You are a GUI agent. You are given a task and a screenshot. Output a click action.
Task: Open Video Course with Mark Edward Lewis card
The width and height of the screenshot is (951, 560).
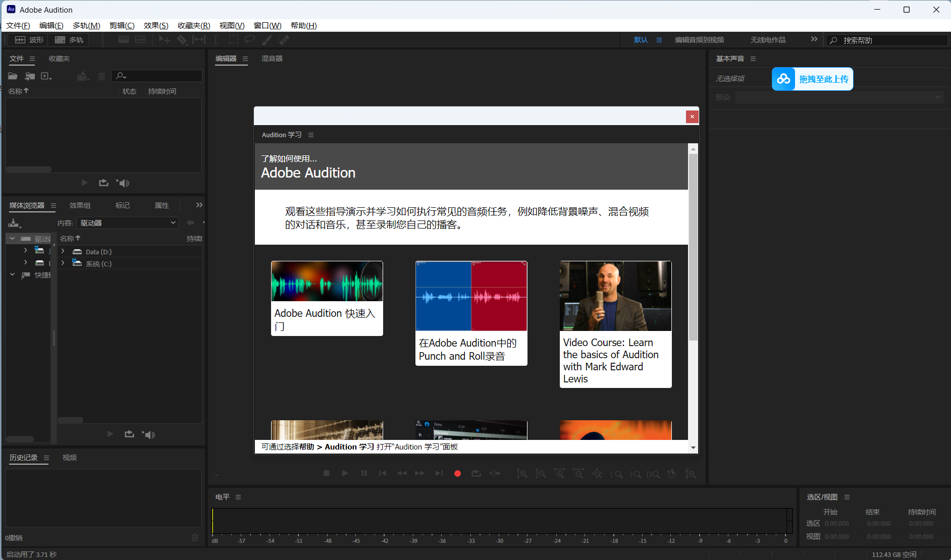click(616, 324)
